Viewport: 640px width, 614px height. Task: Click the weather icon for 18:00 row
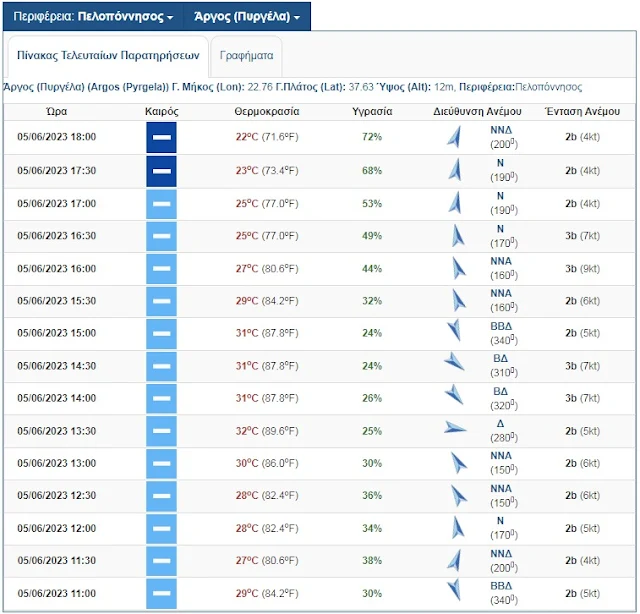162,137
